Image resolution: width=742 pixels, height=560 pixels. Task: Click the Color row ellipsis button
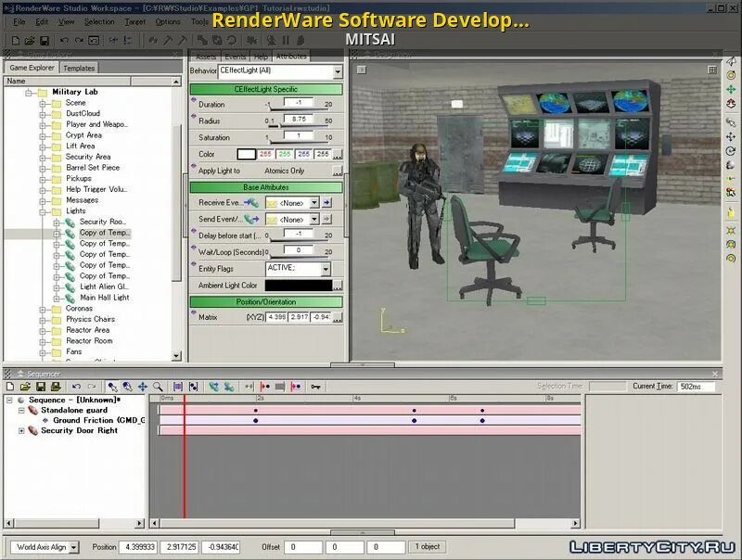tap(338, 155)
